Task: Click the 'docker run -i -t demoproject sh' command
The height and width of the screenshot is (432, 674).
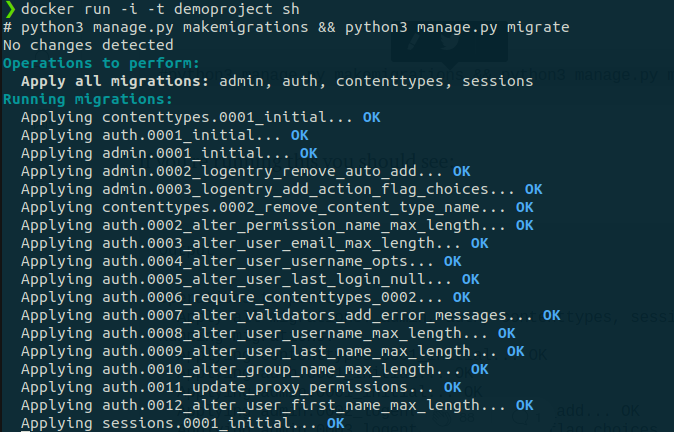Action: point(160,9)
